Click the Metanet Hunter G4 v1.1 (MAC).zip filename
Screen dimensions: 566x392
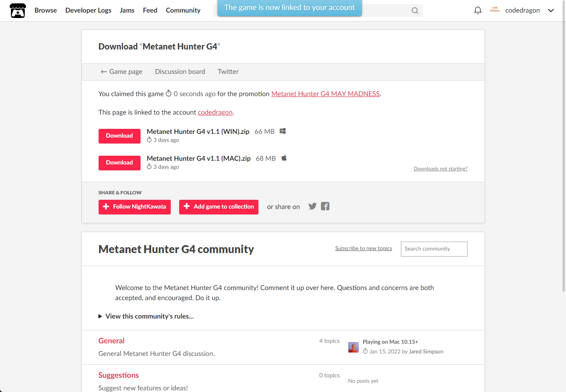click(x=199, y=159)
